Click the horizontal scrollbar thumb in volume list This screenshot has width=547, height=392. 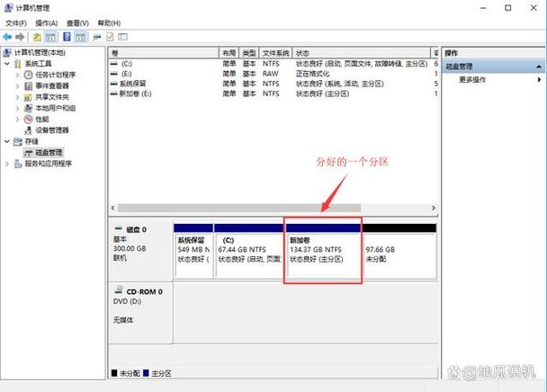(x=239, y=208)
